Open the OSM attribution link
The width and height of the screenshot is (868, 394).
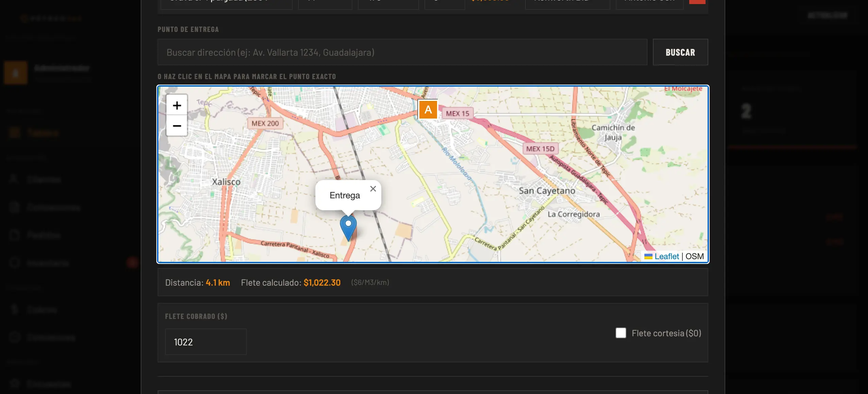click(x=695, y=256)
